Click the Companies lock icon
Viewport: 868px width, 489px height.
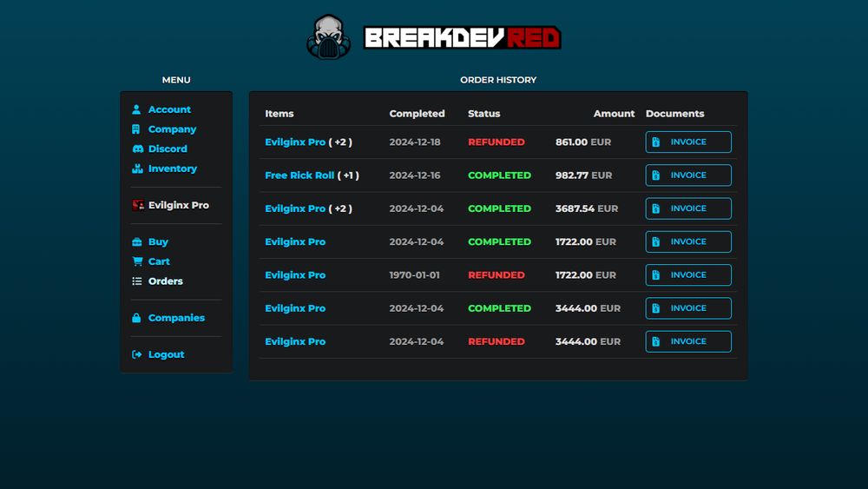click(x=136, y=318)
